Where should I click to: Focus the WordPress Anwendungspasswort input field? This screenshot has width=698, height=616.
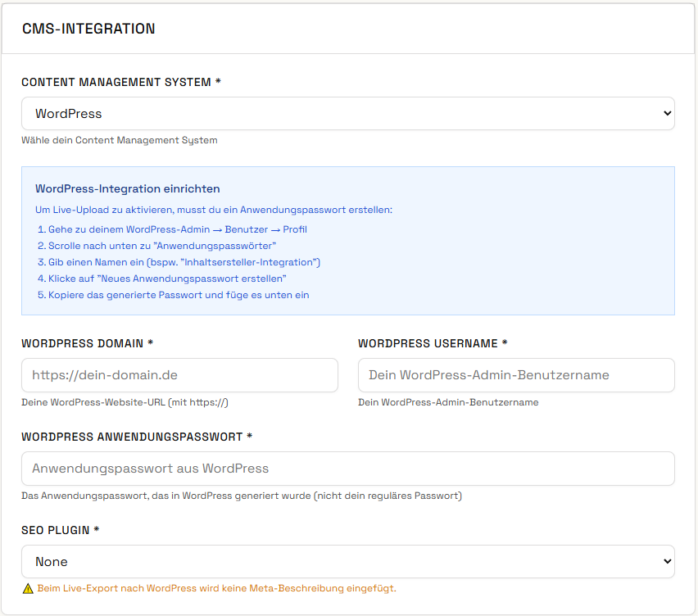point(347,469)
